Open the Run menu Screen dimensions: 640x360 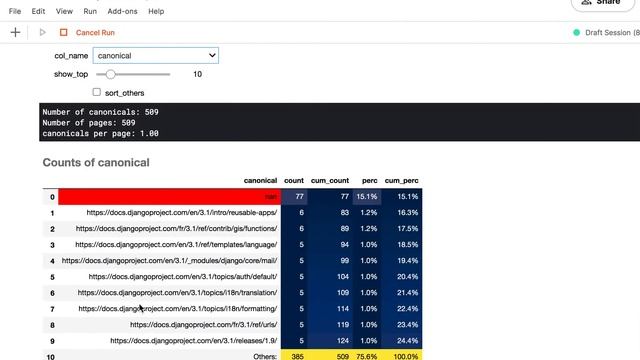pyautogui.click(x=90, y=11)
